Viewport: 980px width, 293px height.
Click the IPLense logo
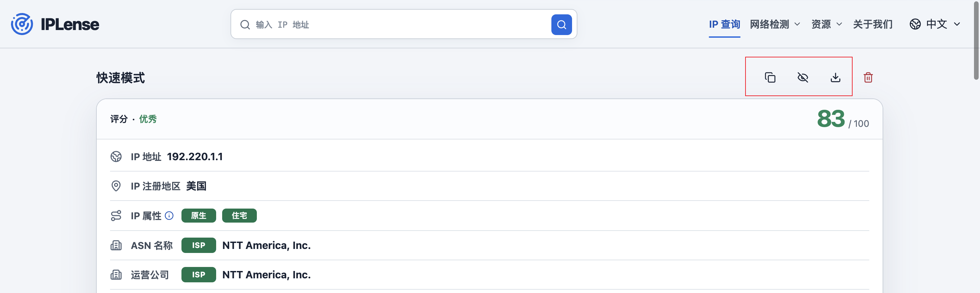pos(55,24)
